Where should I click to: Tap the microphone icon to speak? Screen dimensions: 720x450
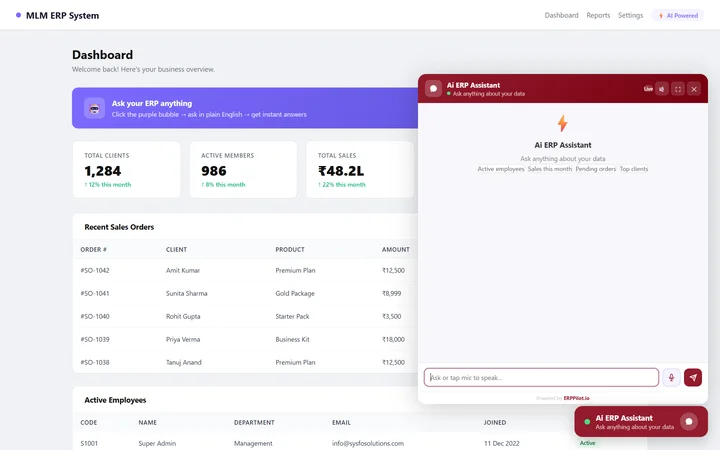pos(671,377)
